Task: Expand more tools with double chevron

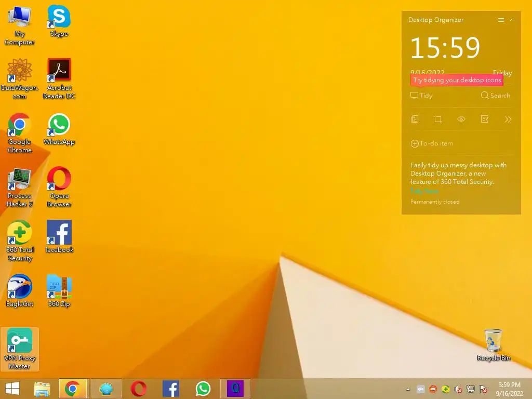Action: 508,119
